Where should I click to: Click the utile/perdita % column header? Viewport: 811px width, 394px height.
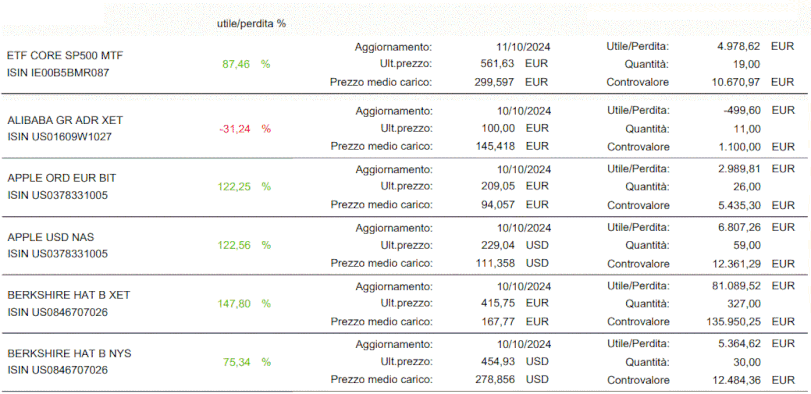[x=251, y=24]
